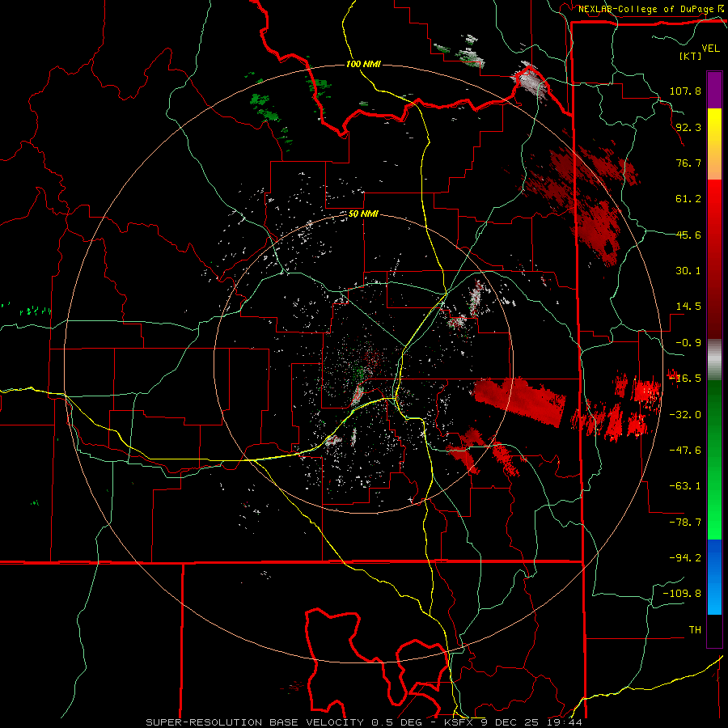The height and width of the screenshot is (728, 728).
Task: Click the 50 NMI range ring label
Action: (363, 214)
